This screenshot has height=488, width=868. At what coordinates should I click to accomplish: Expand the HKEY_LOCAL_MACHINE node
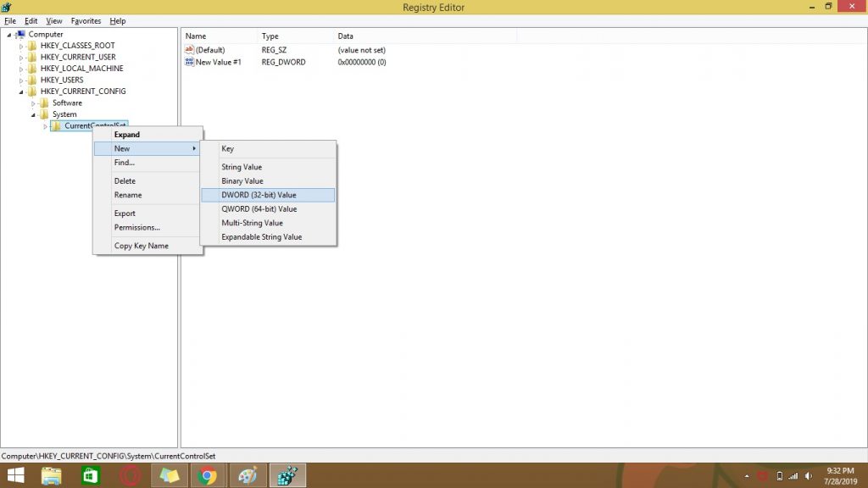21,69
